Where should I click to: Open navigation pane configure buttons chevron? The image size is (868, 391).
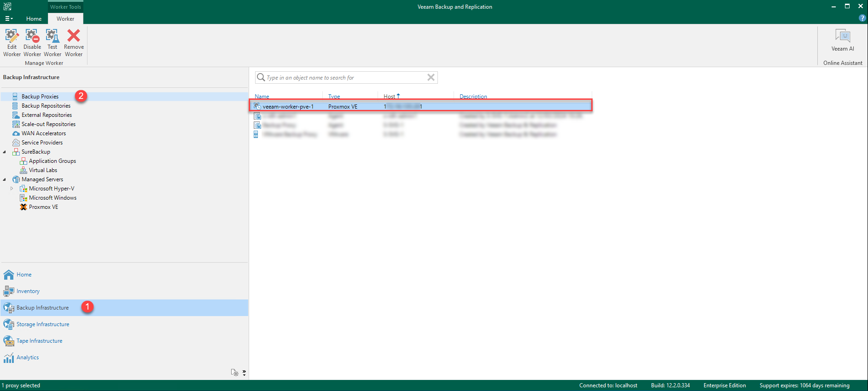tap(244, 372)
